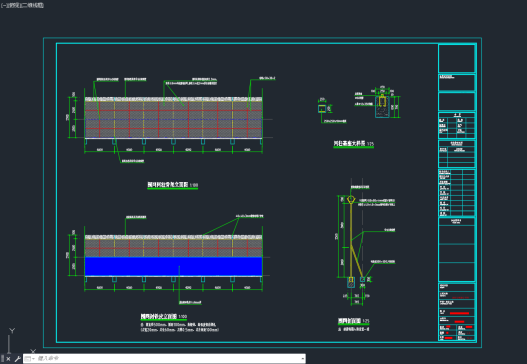Open the [-] viewport controls menu

pyautogui.click(x=3, y=5)
